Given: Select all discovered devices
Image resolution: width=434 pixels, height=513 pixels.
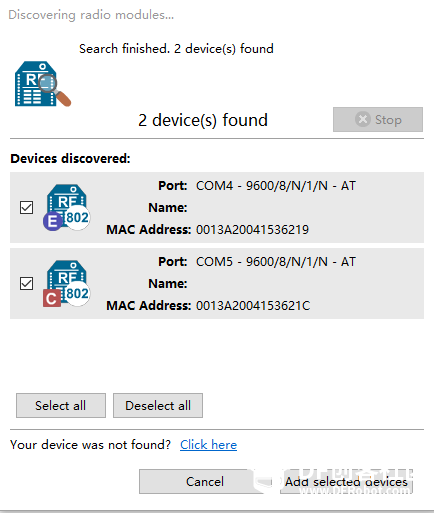Looking at the screenshot, I should click(61, 405).
